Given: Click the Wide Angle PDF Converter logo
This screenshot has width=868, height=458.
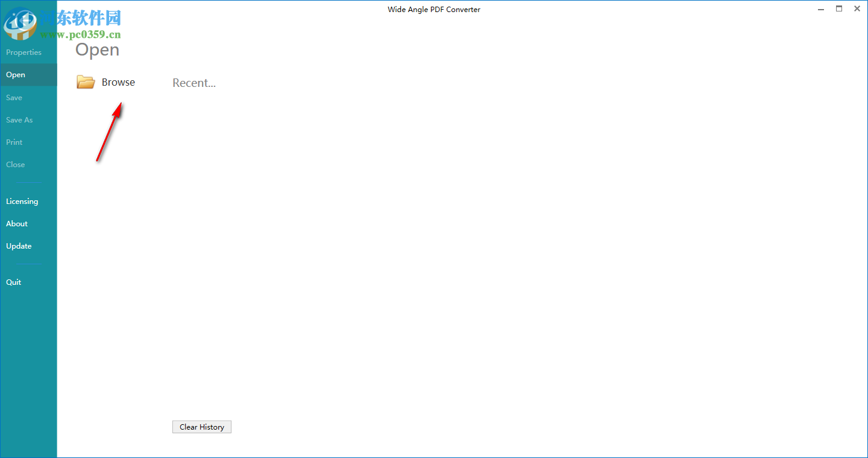Looking at the screenshot, I should pos(21,24).
